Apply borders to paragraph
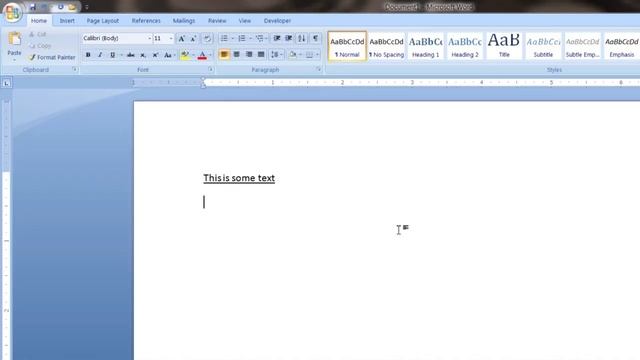The image size is (640, 360). [x=309, y=55]
